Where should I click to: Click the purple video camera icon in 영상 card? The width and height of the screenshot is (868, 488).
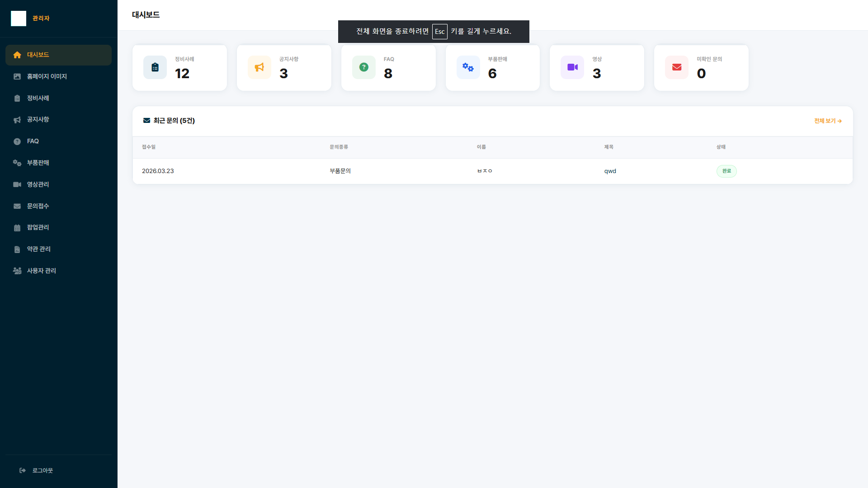(x=572, y=67)
